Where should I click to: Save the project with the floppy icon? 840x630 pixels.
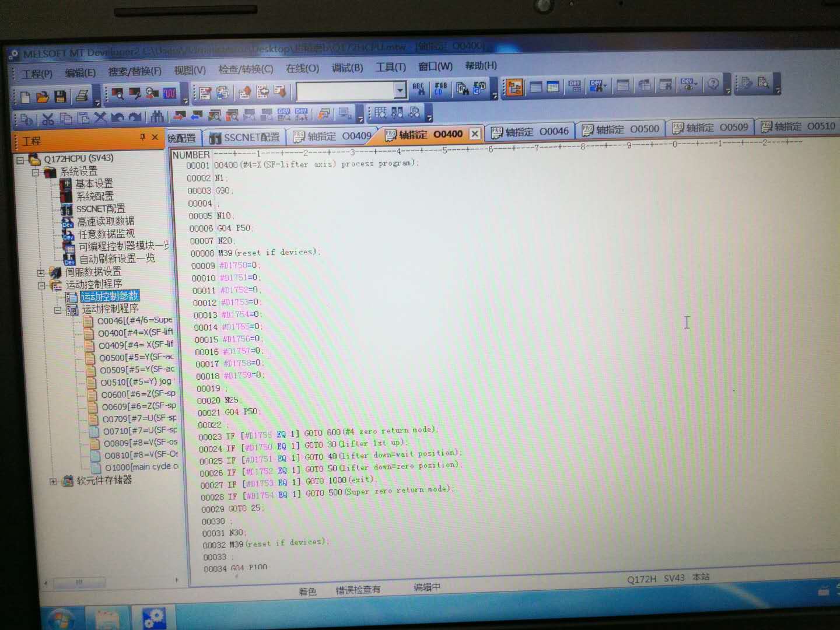[60, 96]
